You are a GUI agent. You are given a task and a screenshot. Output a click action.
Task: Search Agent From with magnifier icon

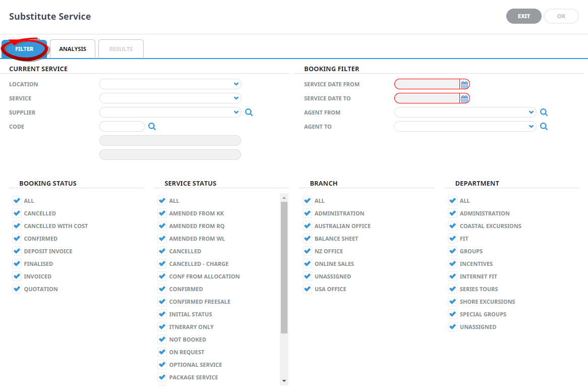(544, 112)
